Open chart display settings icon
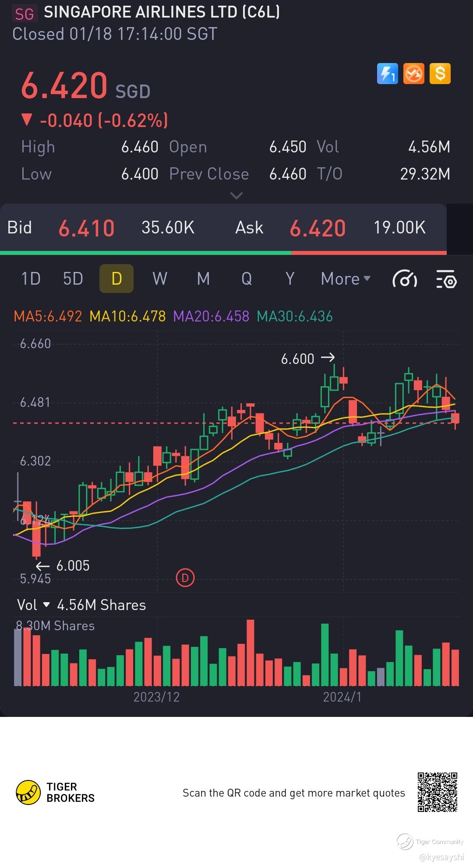Viewport: 473px width, 868px height. pyautogui.click(x=446, y=279)
